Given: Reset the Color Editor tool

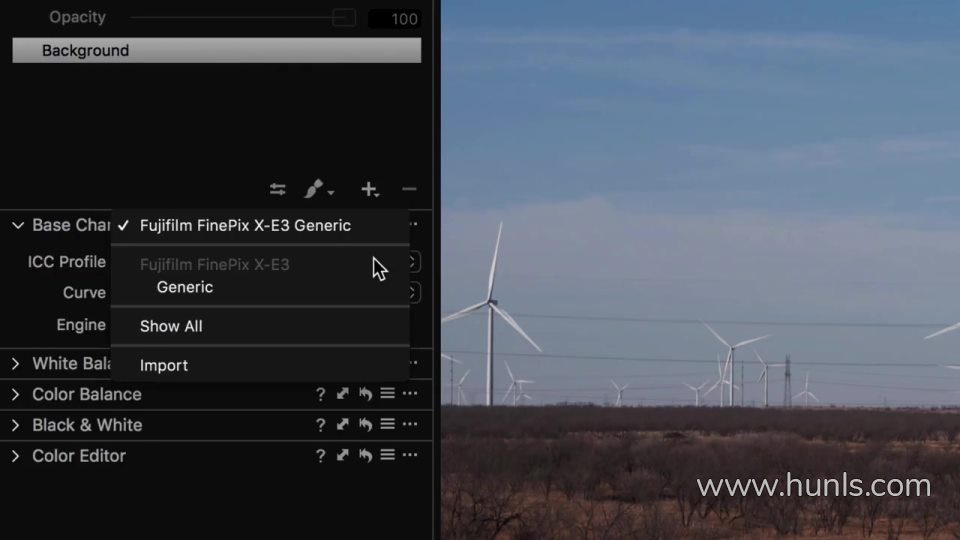Looking at the screenshot, I should [366, 455].
